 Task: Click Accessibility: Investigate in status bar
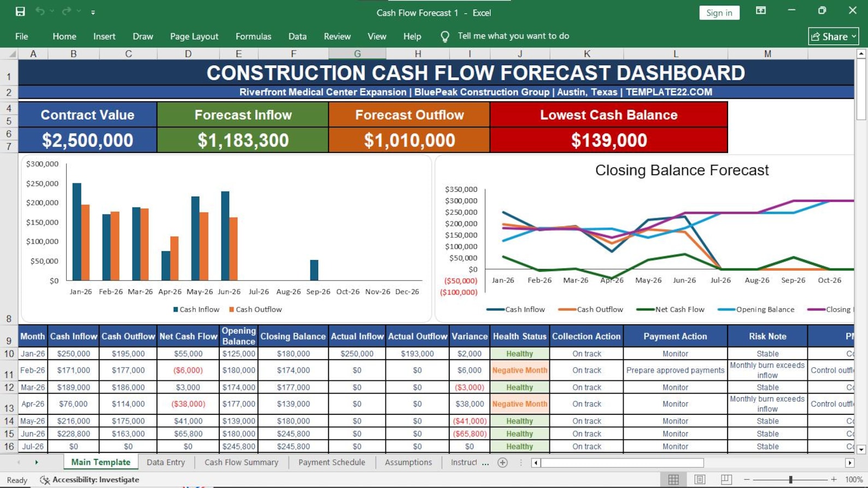click(x=90, y=480)
